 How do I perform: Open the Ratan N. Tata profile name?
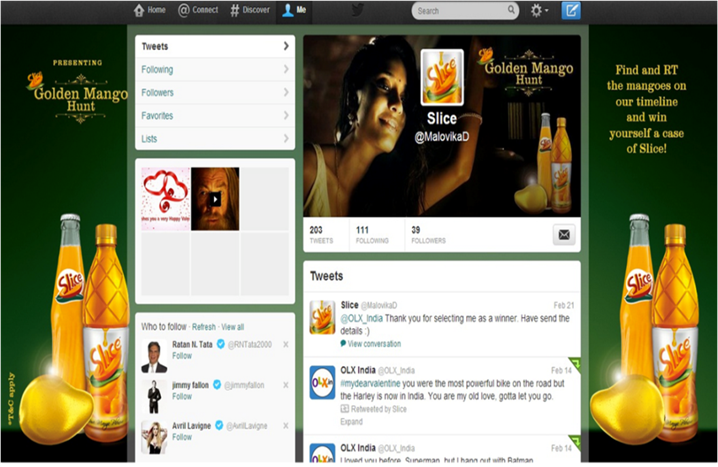[x=192, y=344]
